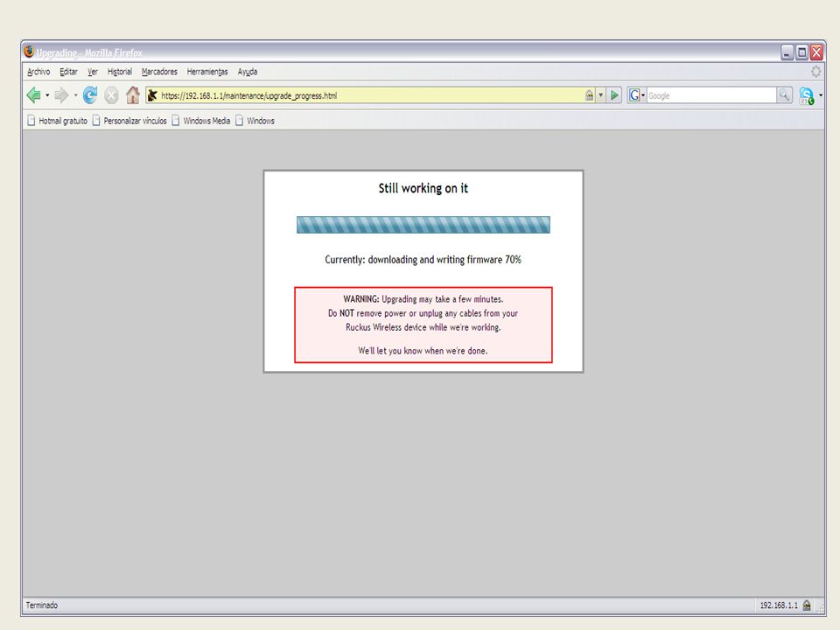This screenshot has width=840, height=630.
Task: Click the 'Still working on it' heading
Action: (x=423, y=188)
